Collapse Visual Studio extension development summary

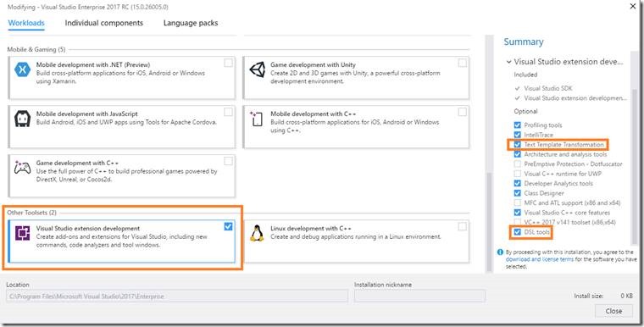point(509,62)
